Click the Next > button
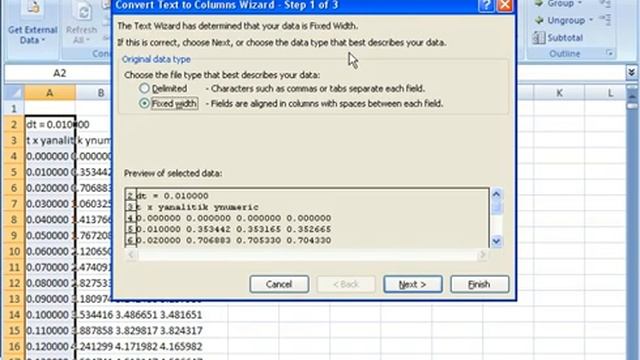640x360 pixels. [413, 284]
